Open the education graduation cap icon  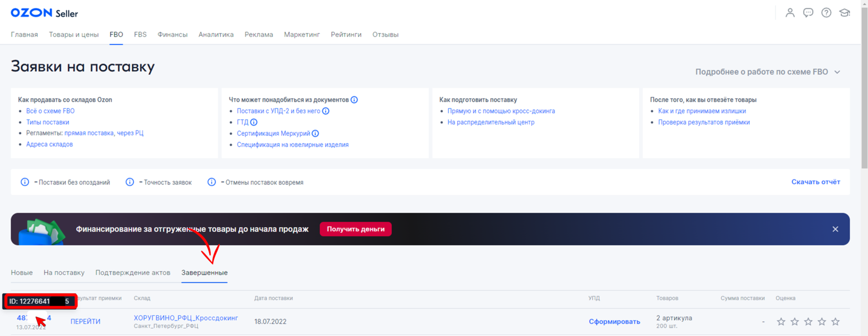[x=845, y=13]
